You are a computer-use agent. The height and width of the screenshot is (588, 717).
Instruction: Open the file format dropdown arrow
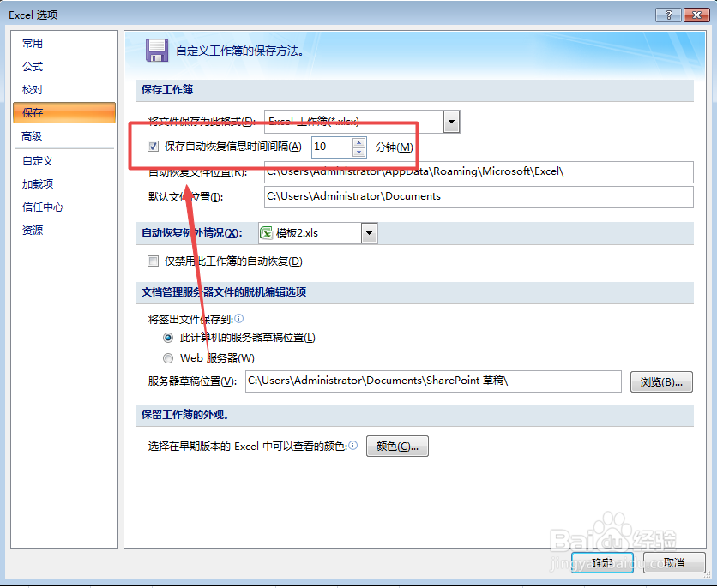451,122
